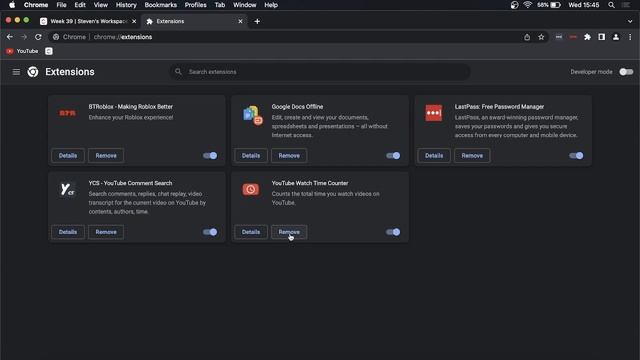The height and width of the screenshot is (360, 640).
Task: Open the Profiles menu
Action: (196, 5)
